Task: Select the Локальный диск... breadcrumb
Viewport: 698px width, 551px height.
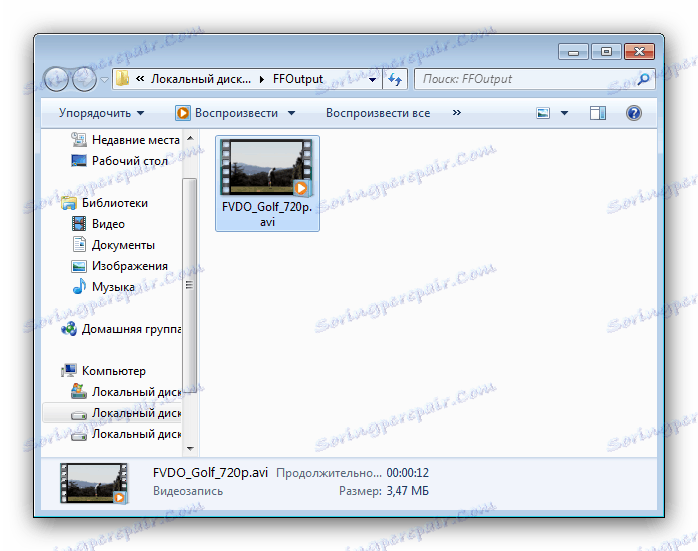Action: click(x=200, y=79)
